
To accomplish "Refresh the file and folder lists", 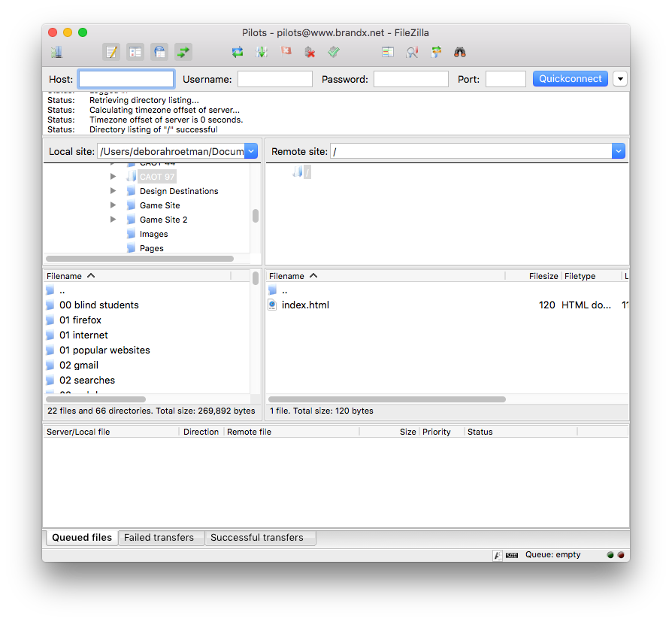I will (x=238, y=53).
